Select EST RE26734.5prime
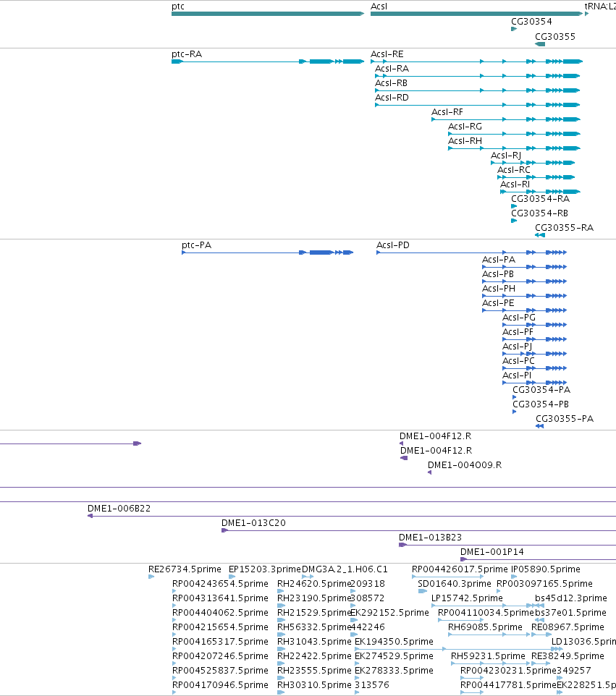This screenshot has width=616, height=696. pyautogui.click(x=185, y=569)
